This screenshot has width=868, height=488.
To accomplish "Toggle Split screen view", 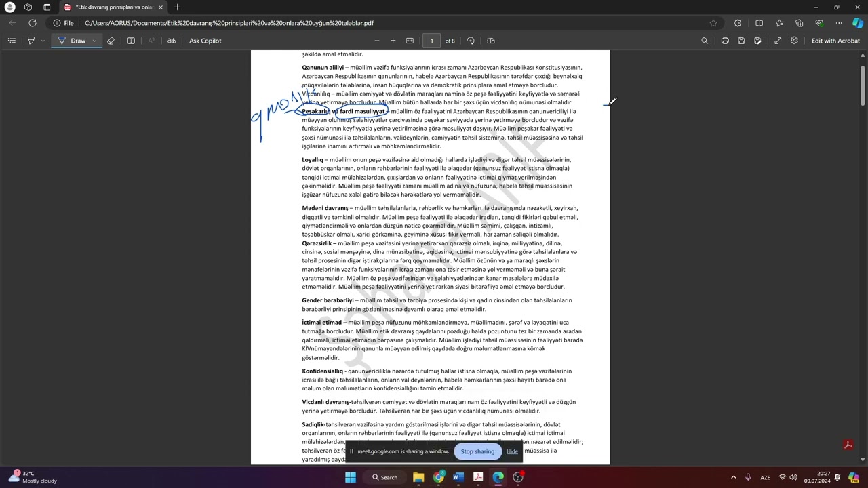I will pos(759,23).
